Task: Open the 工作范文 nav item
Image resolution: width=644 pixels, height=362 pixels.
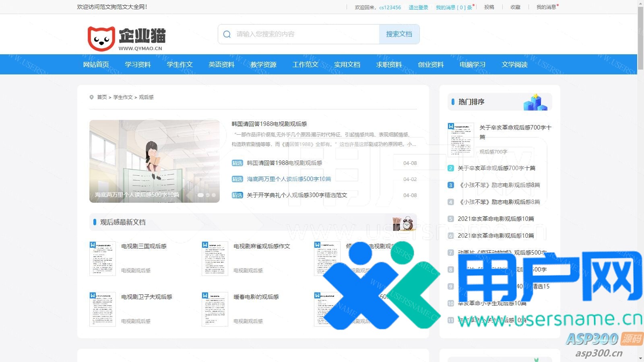Action: pos(305,64)
